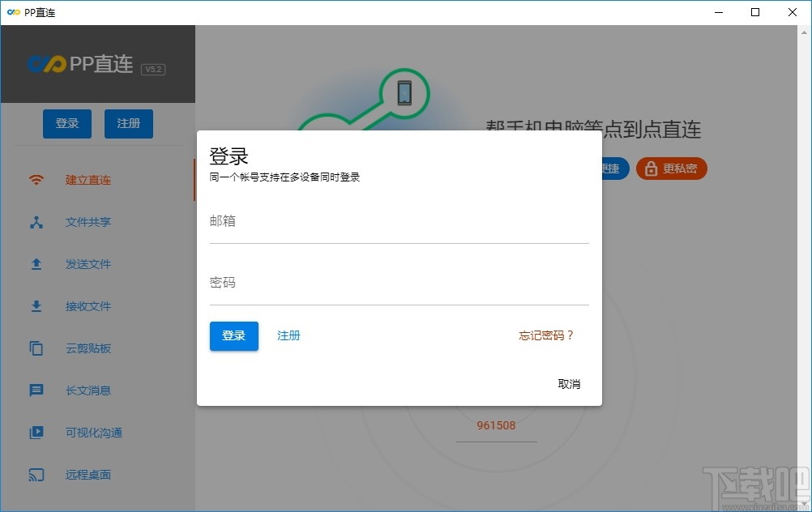Click the video icon beside 可视化沟通
The height and width of the screenshot is (512, 812).
[x=36, y=432]
